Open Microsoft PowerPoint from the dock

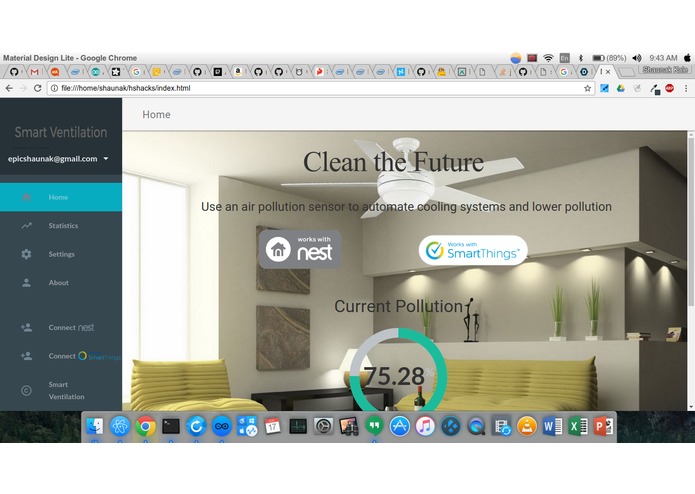[603, 427]
